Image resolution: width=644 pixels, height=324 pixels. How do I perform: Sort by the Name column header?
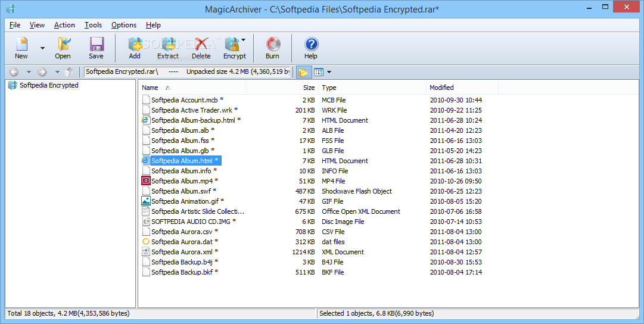[x=192, y=88]
